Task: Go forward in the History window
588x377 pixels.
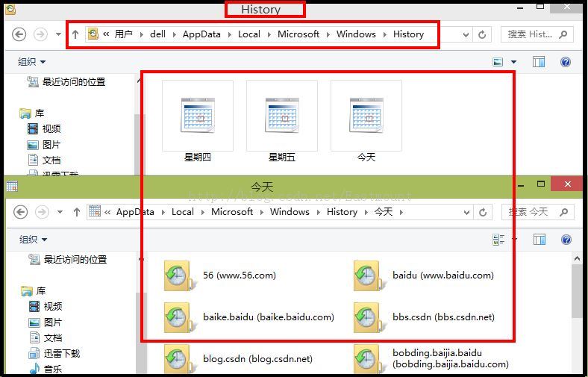Action: [40, 34]
